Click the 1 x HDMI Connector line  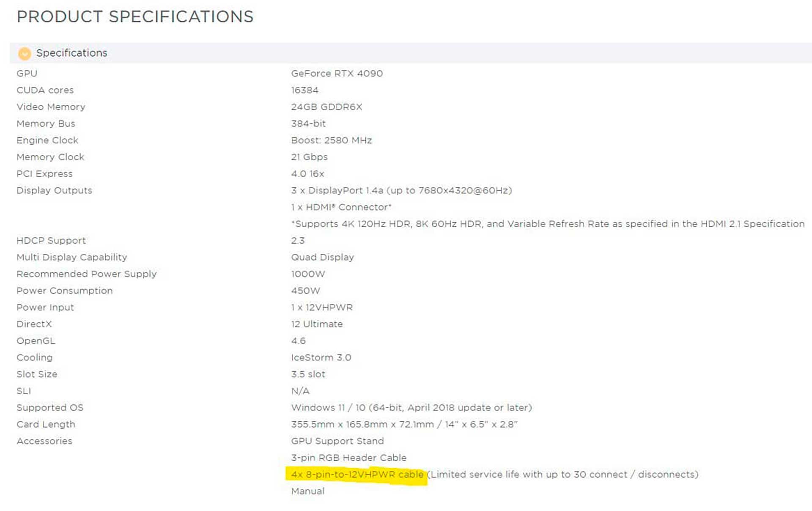coord(341,207)
